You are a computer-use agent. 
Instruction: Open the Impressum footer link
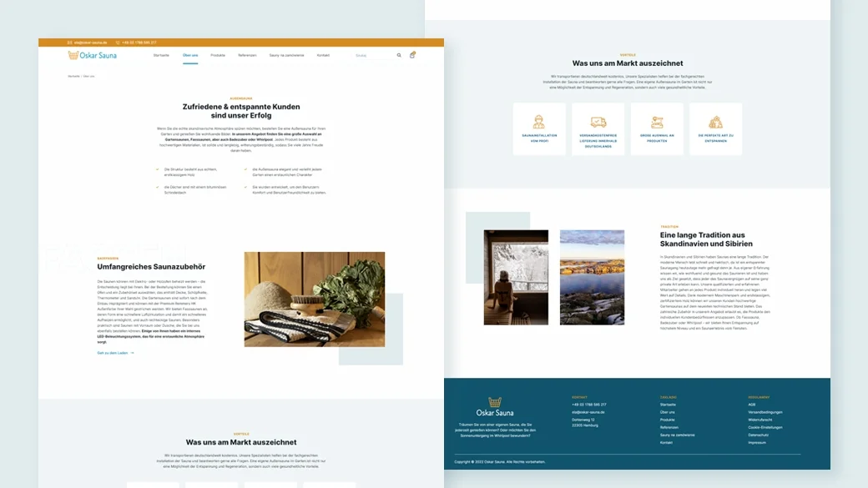coord(757,443)
